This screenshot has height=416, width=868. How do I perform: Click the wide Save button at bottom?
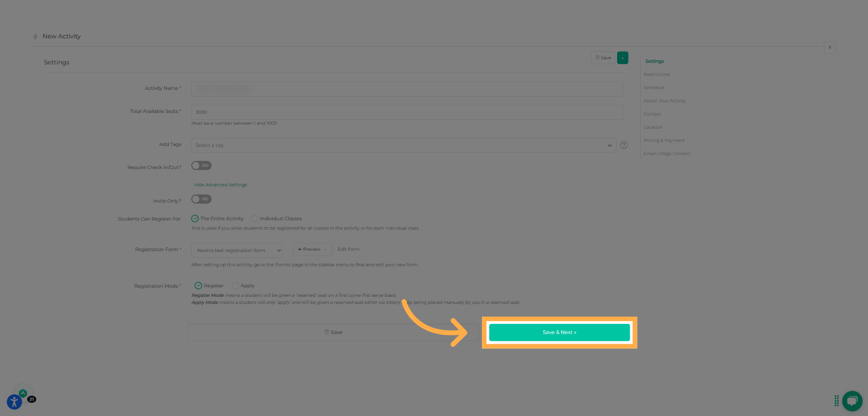click(x=333, y=332)
